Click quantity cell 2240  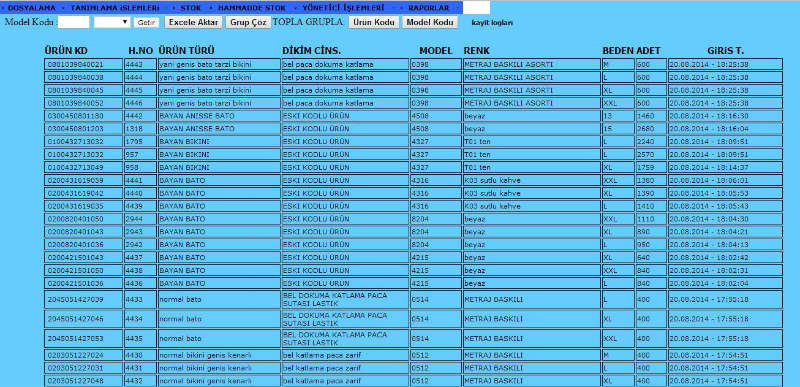651,141
